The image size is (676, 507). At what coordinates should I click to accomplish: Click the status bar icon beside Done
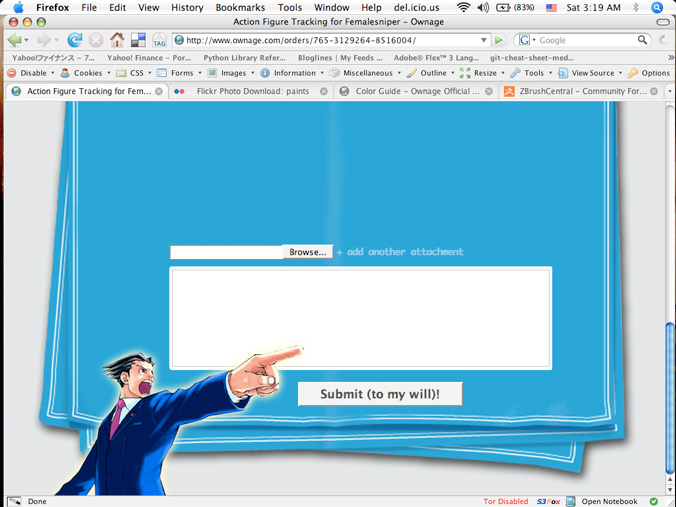tap(14, 501)
